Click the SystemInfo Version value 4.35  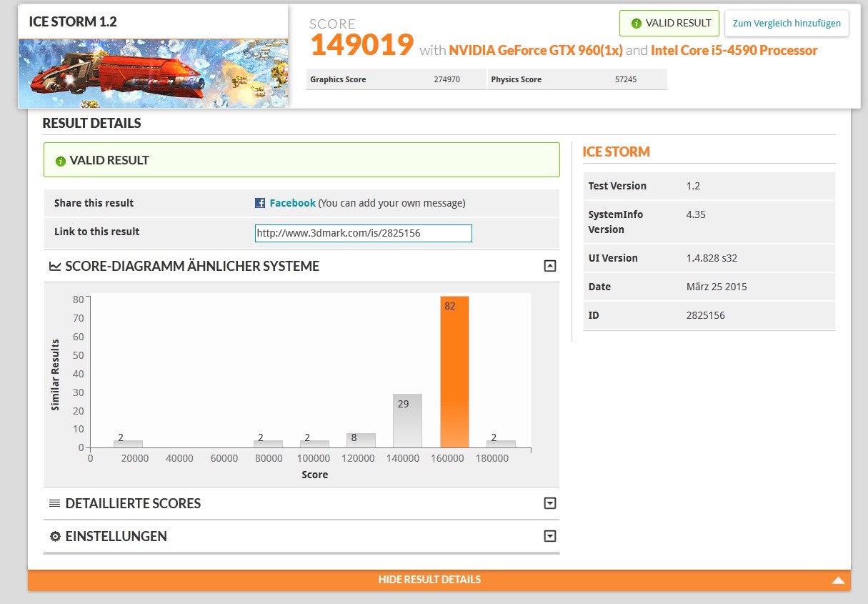click(696, 214)
